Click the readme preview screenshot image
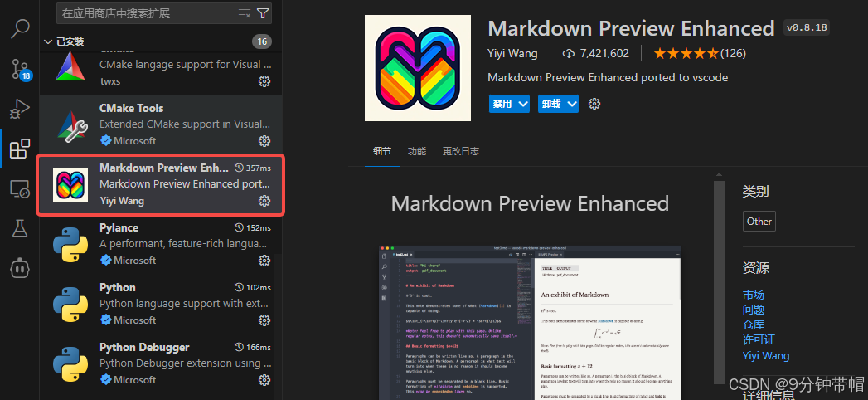This screenshot has width=868, height=400. tap(531, 323)
